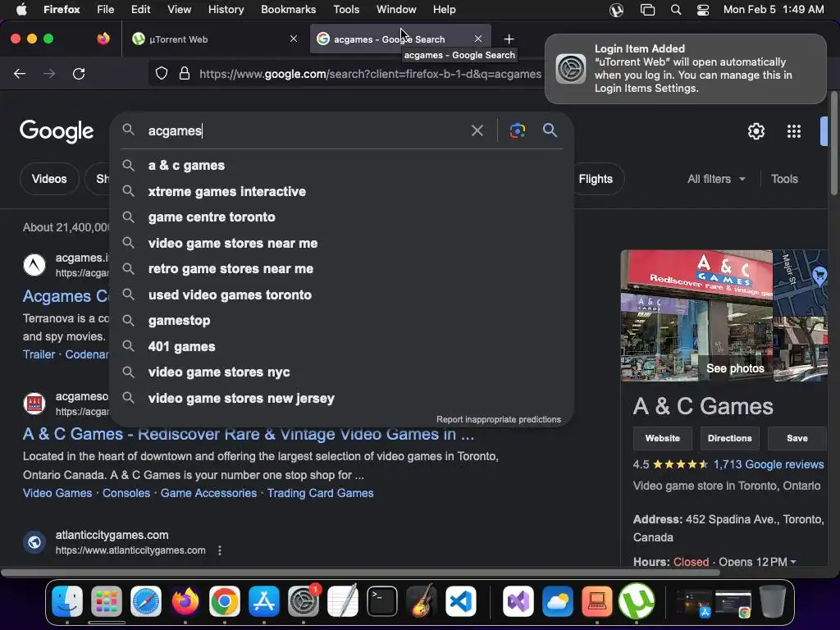840x630 pixels.
Task: Click the reload page icon
Action: pos(79,73)
